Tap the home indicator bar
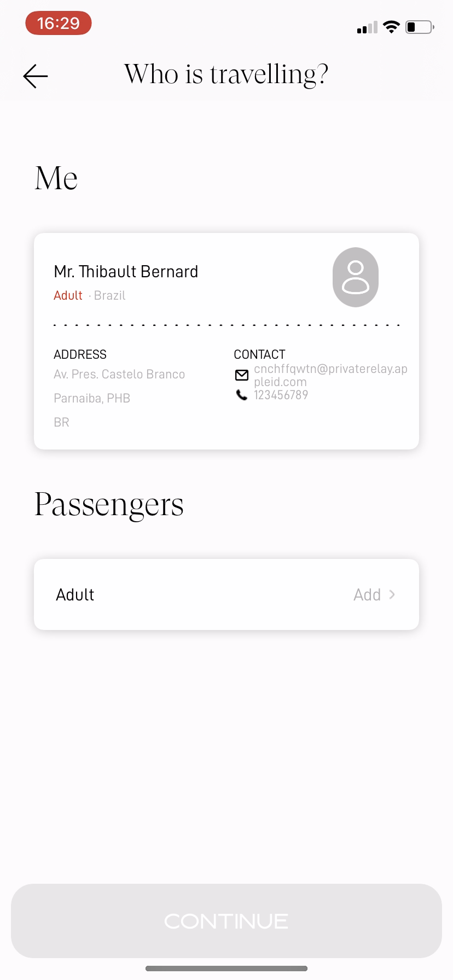This screenshot has width=453, height=980. click(226, 969)
